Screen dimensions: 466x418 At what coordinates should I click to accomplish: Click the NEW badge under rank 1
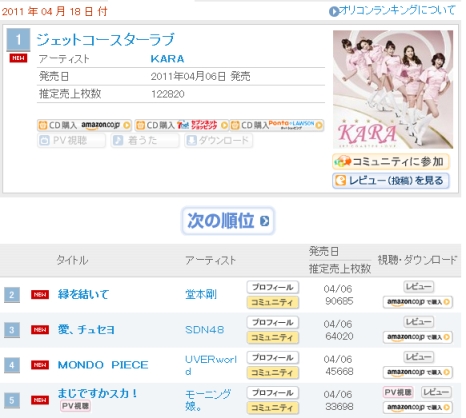(x=18, y=58)
